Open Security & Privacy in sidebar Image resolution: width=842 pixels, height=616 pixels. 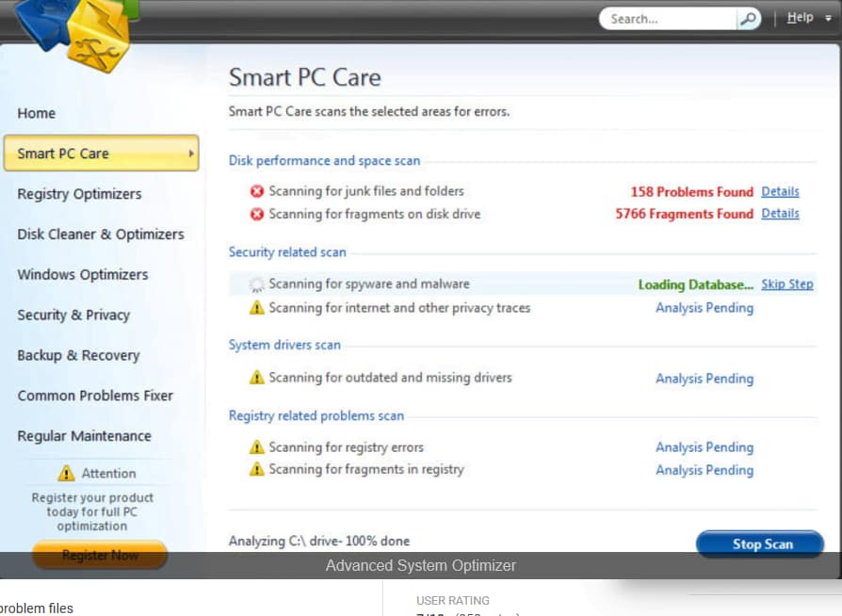[73, 316]
